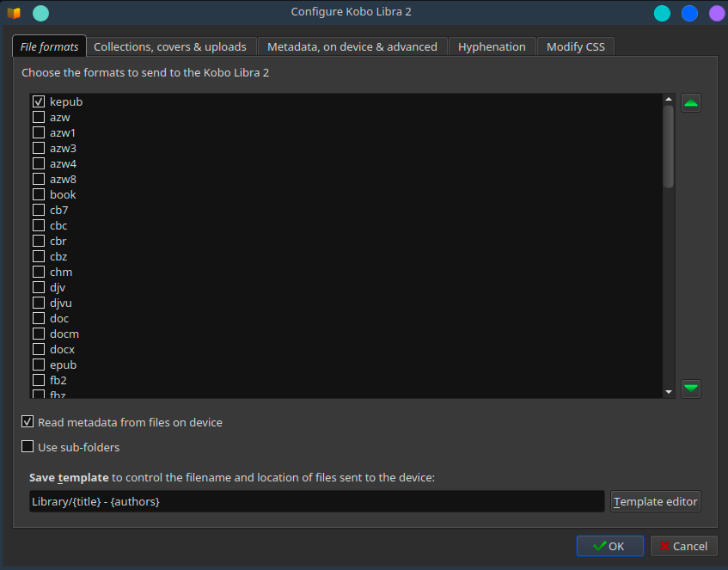Move selected format up with green arrow
This screenshot has width=728, height=570.
pos(691,103)
